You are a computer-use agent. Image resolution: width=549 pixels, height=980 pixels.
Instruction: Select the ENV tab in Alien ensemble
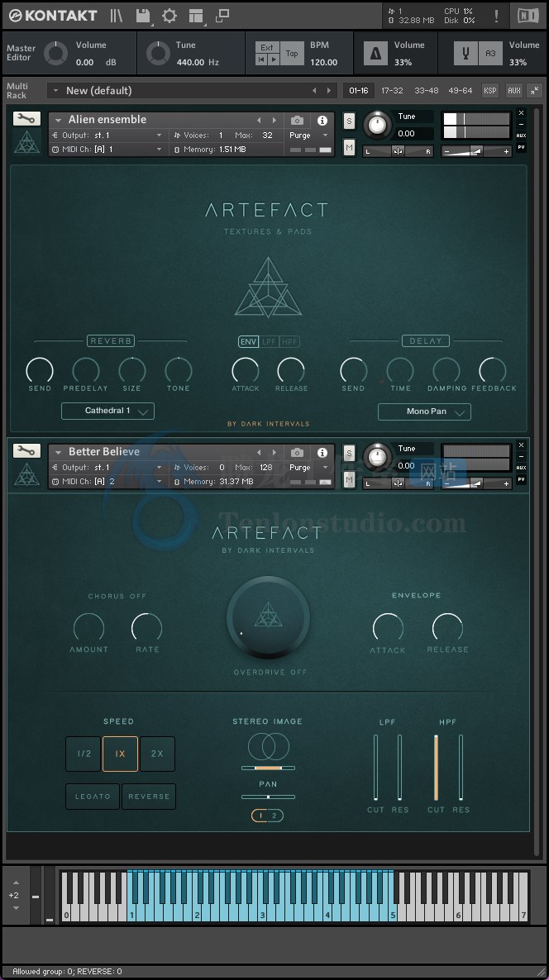pos(248,341)
